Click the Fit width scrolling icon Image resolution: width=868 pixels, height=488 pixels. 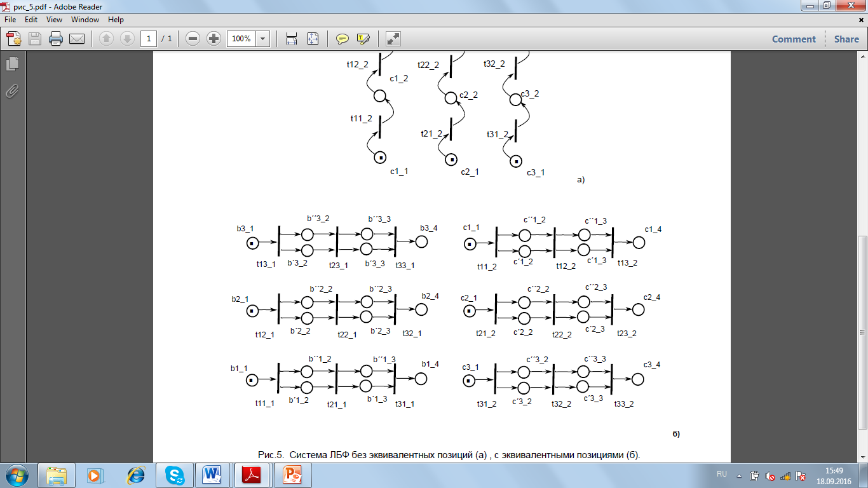pos(292,39)
